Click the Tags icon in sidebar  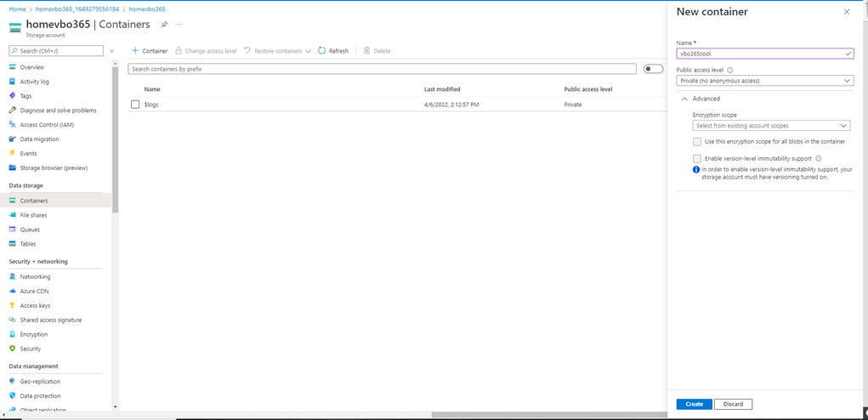(12, 96)
